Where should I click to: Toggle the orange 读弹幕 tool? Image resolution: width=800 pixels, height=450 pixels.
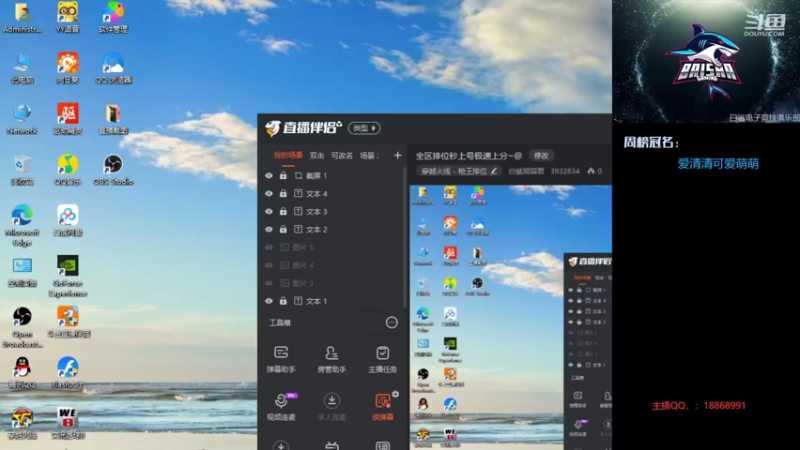pos(382,407)
